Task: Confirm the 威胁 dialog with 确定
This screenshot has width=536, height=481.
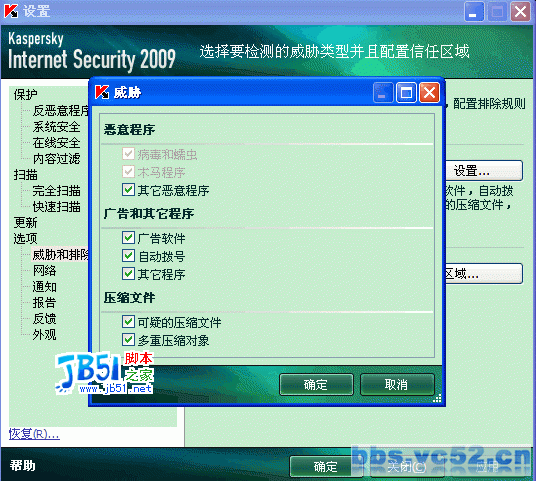Action: click(x=316, y=385)
